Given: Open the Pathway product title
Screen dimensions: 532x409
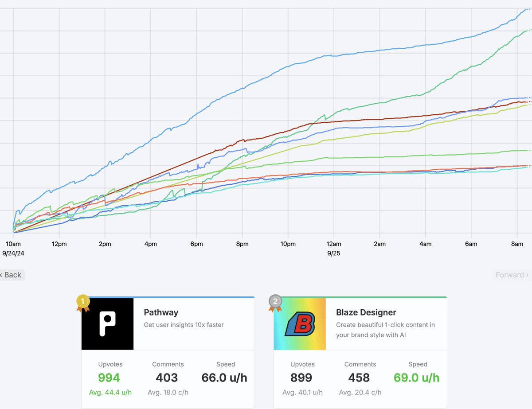Looking at the screenshot, I should (161, 312).
